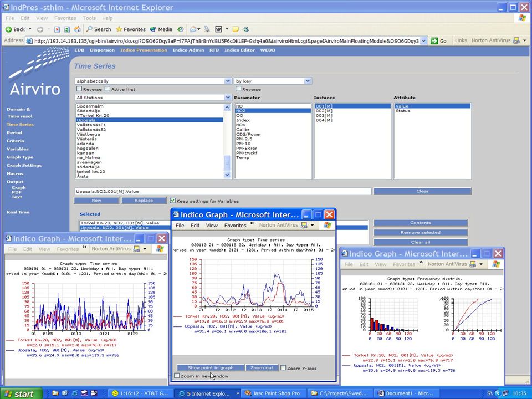The image size is (532, 399).
Task: Enable Zoom in new window checkbox
Action: point(177,376)
